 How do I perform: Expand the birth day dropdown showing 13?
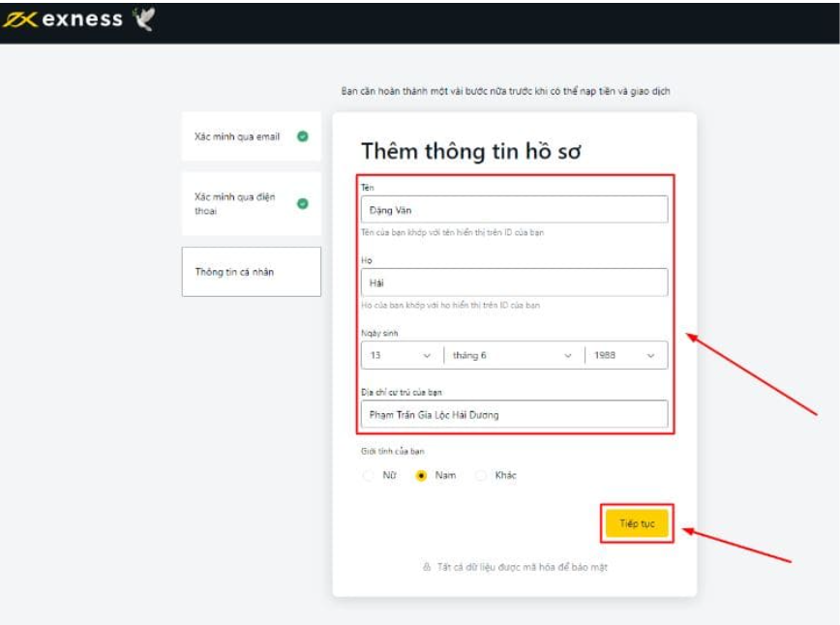coord(401,355)
